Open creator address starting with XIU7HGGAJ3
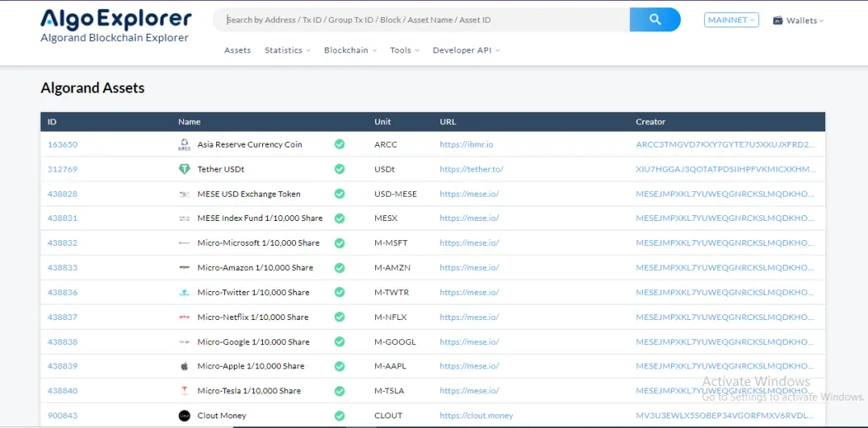 tap(726, 169)
